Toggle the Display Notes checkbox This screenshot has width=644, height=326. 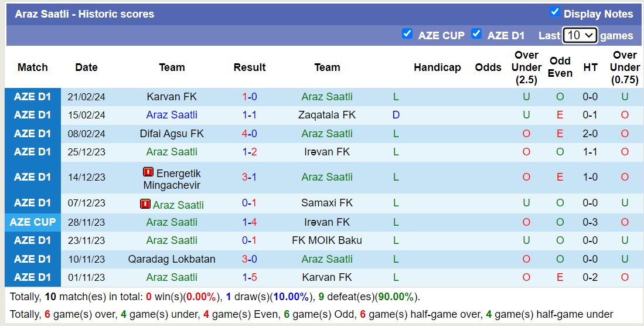554,12
